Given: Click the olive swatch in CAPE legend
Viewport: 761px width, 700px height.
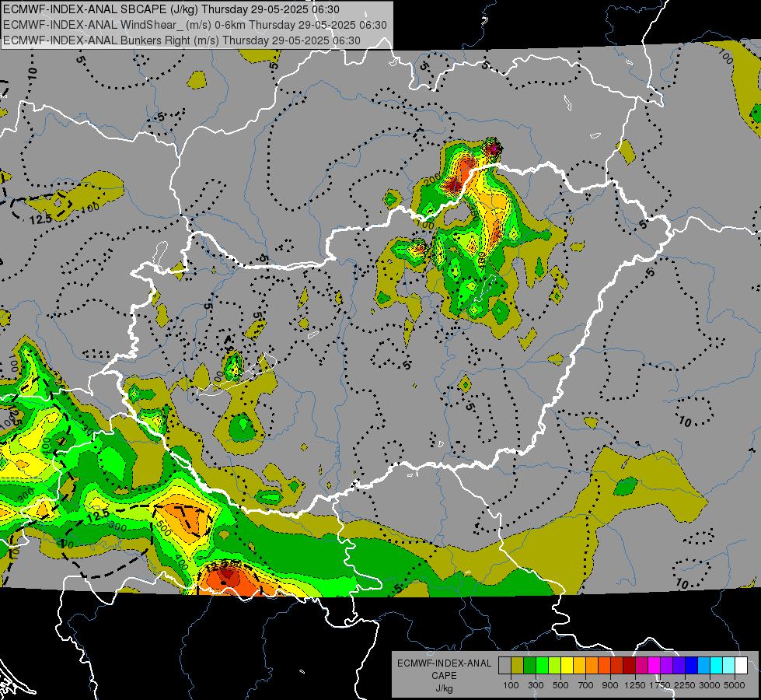Looking at the screenshot, I should coord(518,665).
